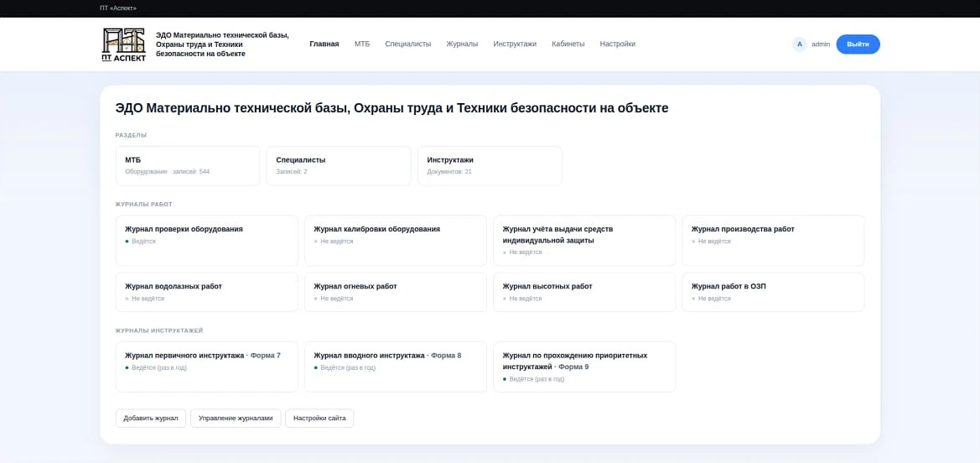Viewport: 980px width, 463px height.
Task: Open Журнал водолазных работ card
Action: pos(207,292)
